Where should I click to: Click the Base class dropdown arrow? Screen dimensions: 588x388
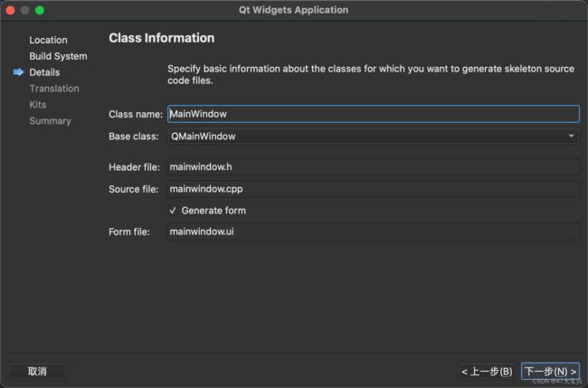pos(571,136)
